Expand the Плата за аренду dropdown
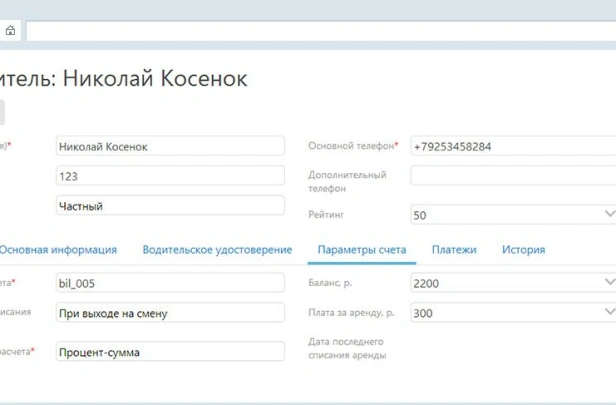The image size is (616, 405). click(609, 313)
